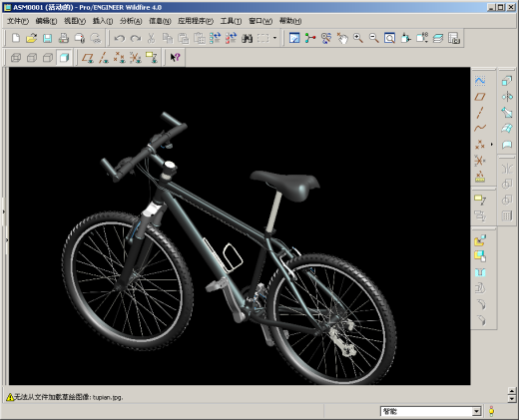Print the model with the printer icon
Viewport: 519px width, 420px height.
[64, 38]
